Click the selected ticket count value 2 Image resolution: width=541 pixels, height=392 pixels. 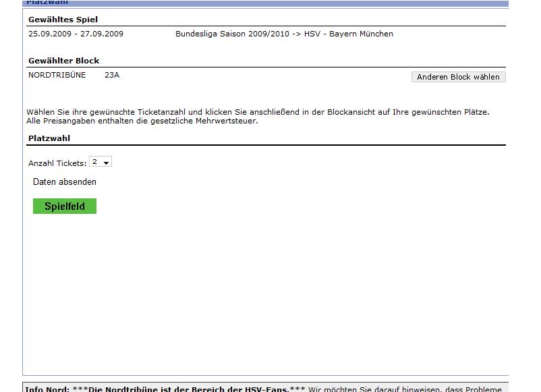click(95, 163)
